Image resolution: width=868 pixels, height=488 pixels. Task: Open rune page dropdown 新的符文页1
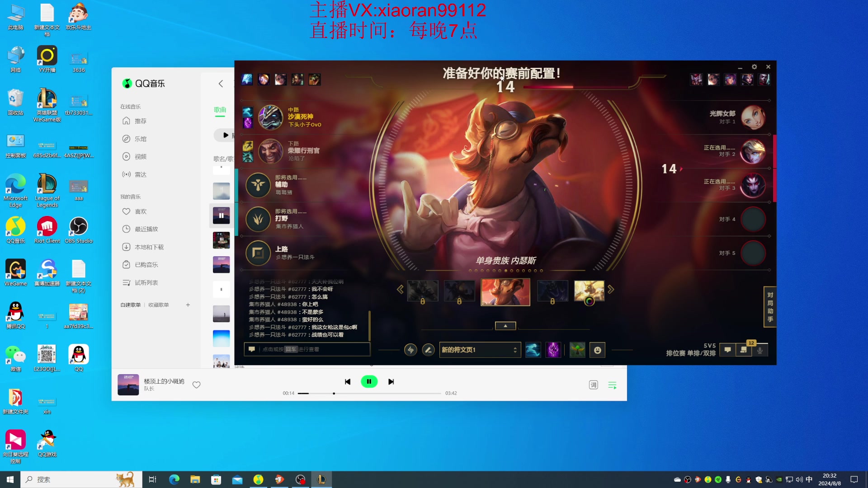(x=480, y=350)
